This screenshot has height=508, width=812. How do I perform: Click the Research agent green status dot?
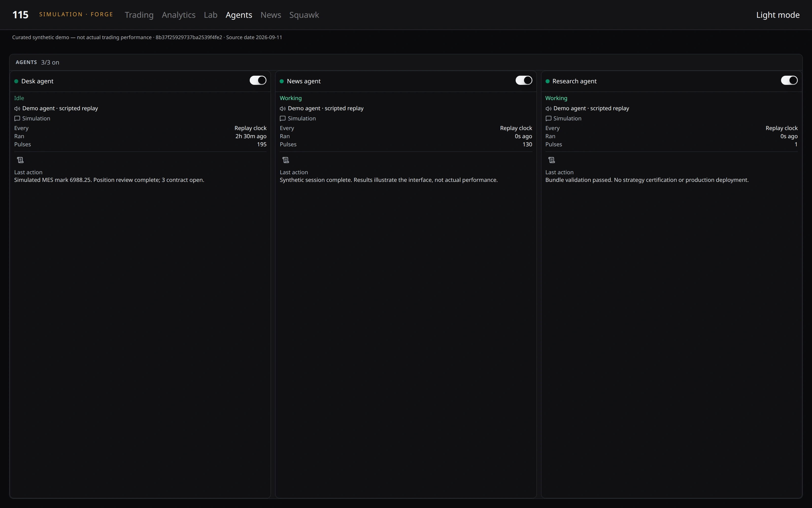coord(548,81)
